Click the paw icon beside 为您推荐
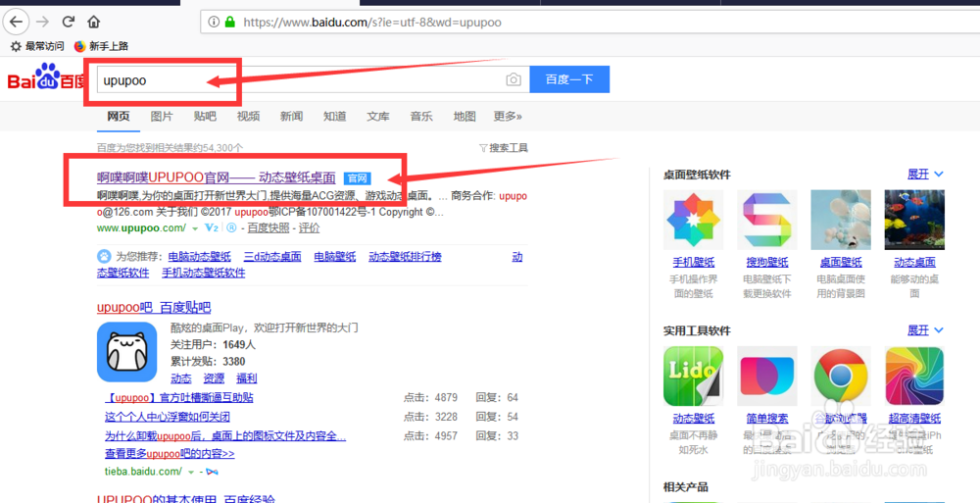This screenshot has width=980, height=503. 104,257
